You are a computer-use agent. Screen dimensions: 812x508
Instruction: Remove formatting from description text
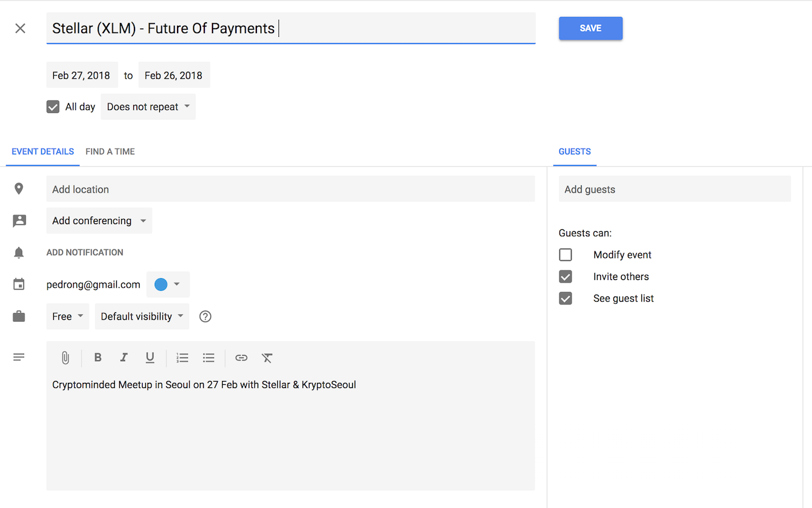pos(267,358)
